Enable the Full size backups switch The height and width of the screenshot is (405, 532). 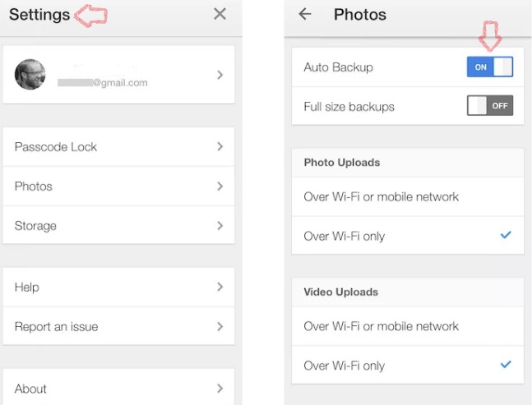coord(490,106)
